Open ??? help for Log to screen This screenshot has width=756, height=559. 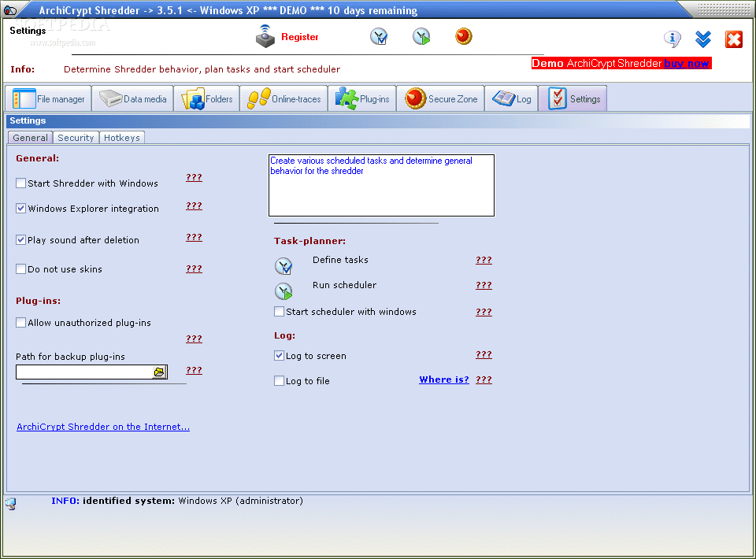click(x=484, y=354)
